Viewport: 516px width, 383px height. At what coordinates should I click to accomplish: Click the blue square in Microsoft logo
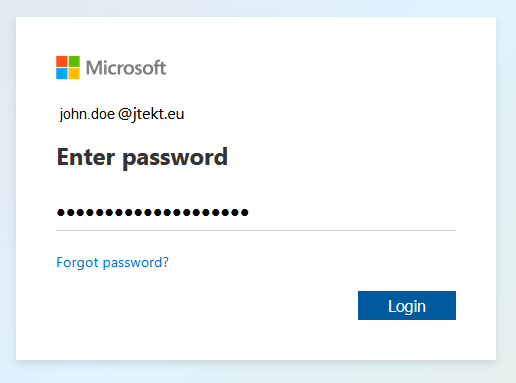[62, 74]
